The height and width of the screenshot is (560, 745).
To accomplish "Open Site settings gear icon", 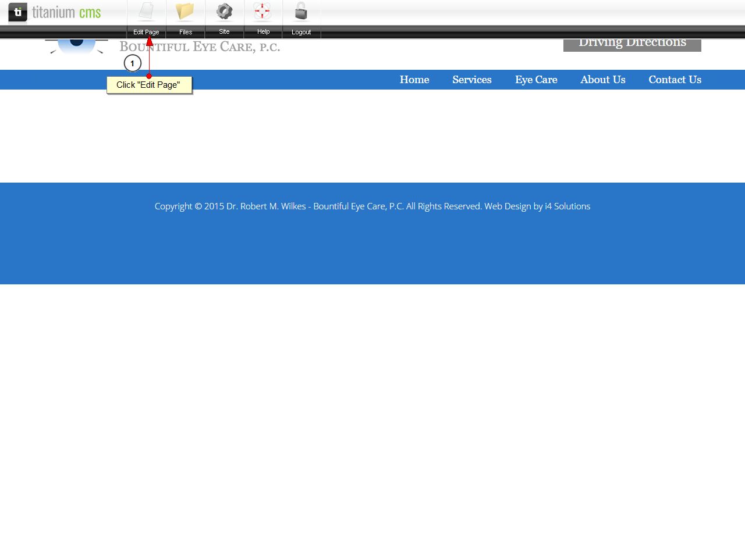I will [x=224, y=12].
